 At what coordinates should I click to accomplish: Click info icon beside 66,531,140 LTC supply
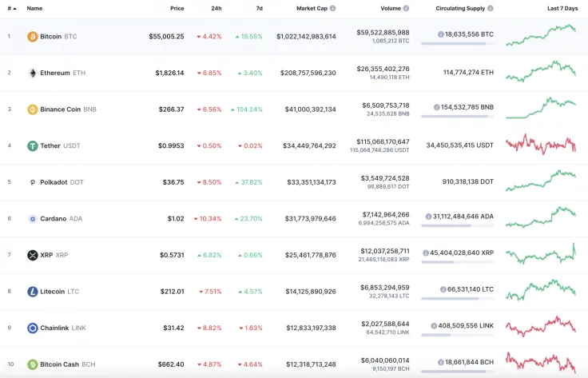pos(443,289)
